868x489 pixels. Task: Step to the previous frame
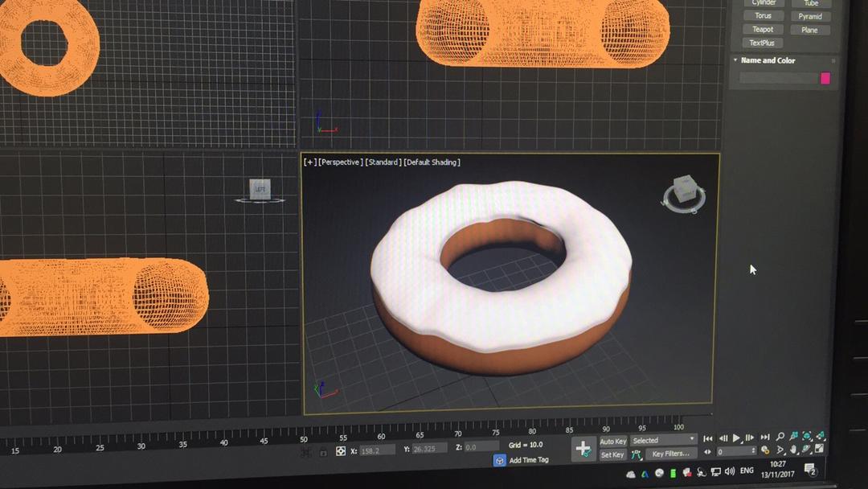click(x=723, y=438)
